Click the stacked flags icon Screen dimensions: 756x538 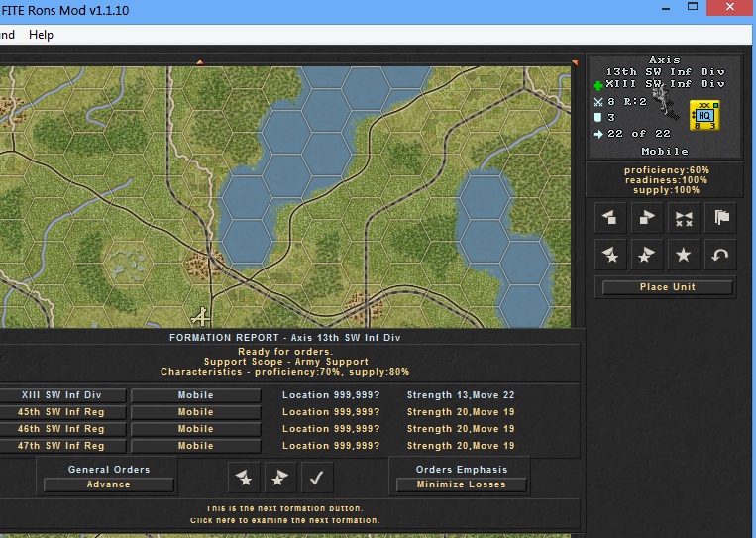pos(720,217)
